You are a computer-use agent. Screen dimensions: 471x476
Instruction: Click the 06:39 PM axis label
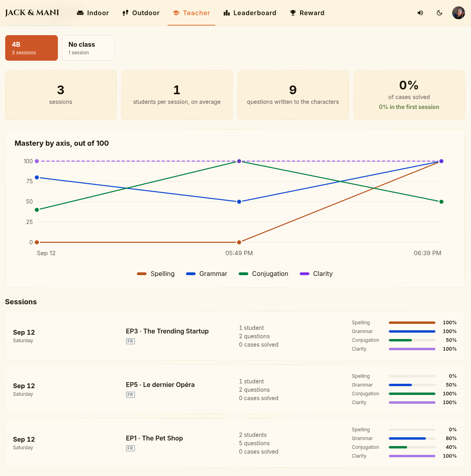click(x=427, y=253)
